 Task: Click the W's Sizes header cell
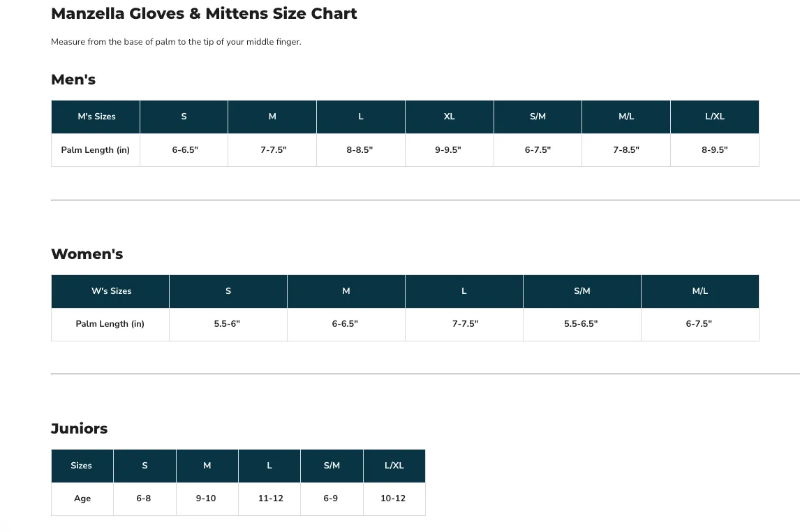(x=111, y=291)
